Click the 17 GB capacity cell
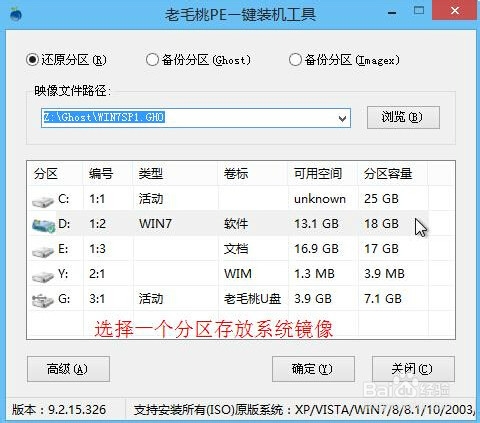 pyautogui.click(x=381, y=249)
